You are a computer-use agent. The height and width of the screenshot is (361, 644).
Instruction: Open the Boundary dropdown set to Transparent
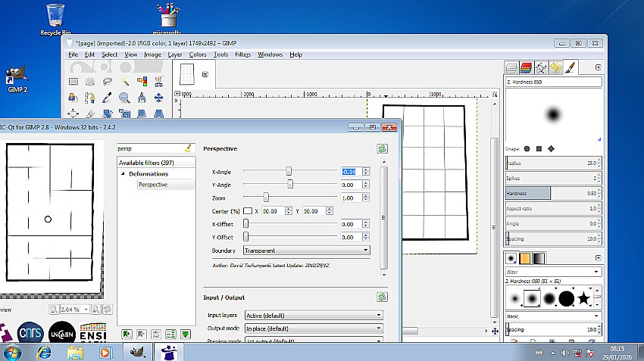click(307, 251)
